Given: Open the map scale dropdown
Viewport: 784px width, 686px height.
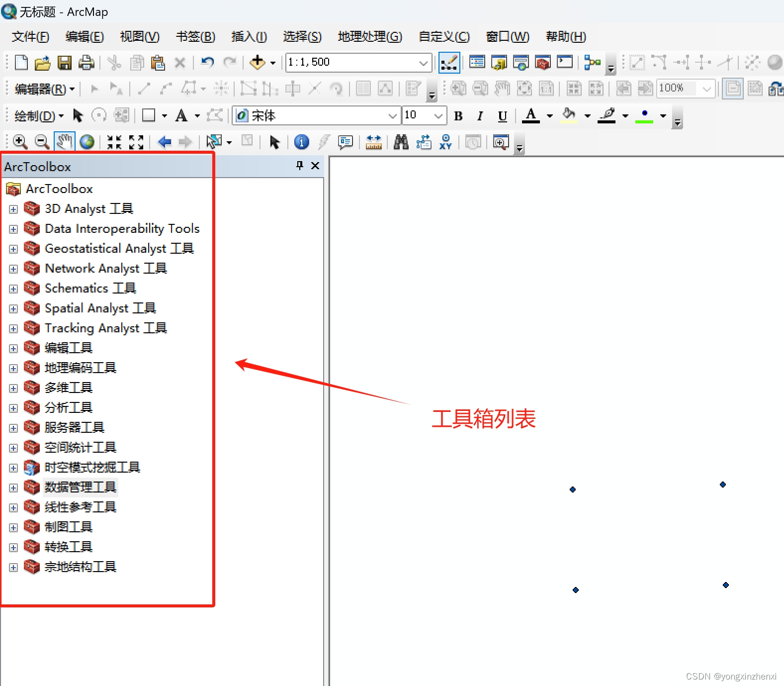Looking at the screenshot, I should [x=423, y=63].
